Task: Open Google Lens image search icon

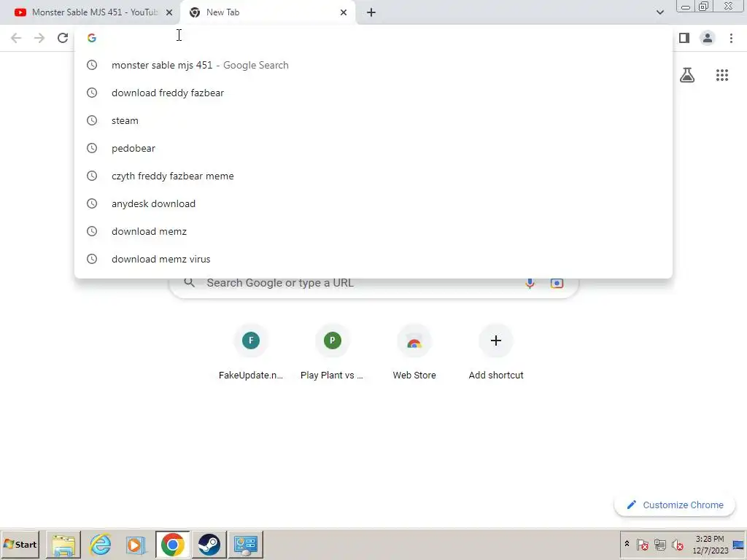Action: [x=557, y=283]
